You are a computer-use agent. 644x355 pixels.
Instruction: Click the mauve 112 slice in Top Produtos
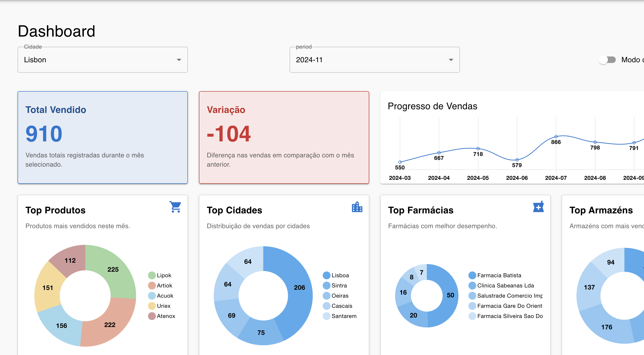coord(70,260)
